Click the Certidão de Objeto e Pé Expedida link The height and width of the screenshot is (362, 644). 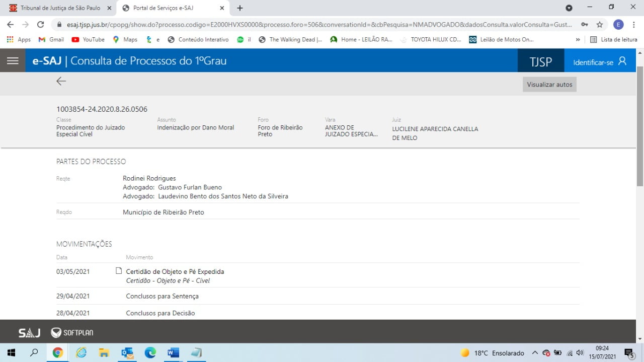click(175, 271)
